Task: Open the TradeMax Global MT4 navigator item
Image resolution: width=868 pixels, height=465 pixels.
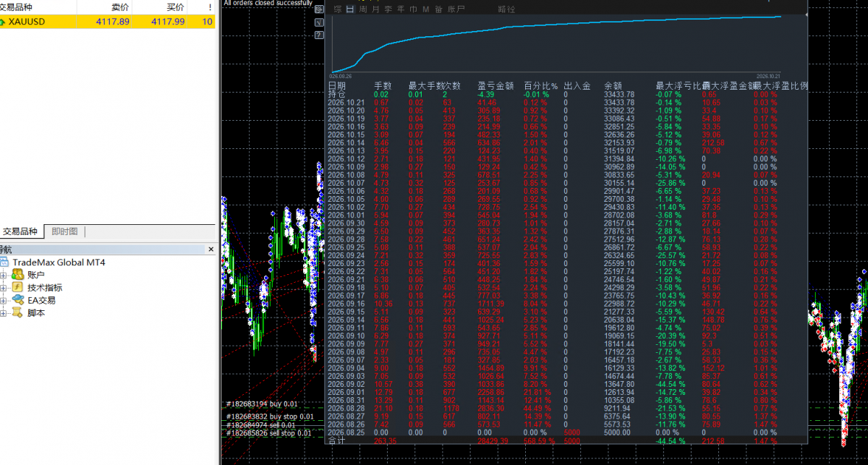Action: 59,262
